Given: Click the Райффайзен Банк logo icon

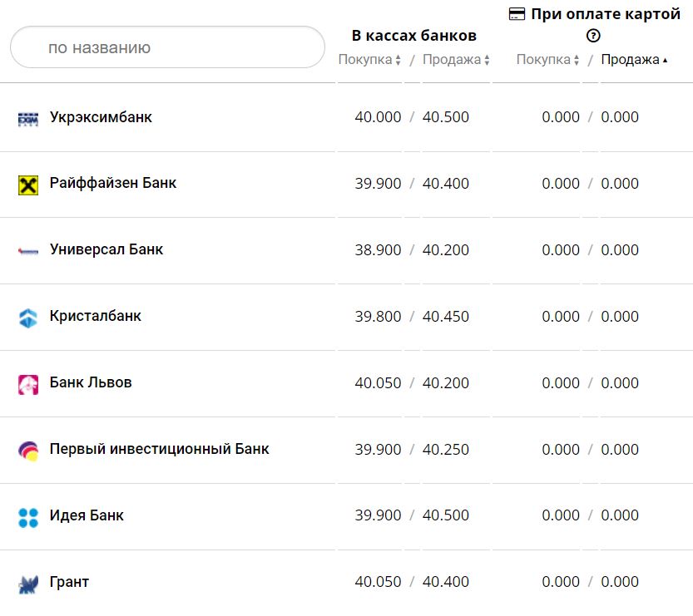Looking at the screenshot, I should pos(28,185).
